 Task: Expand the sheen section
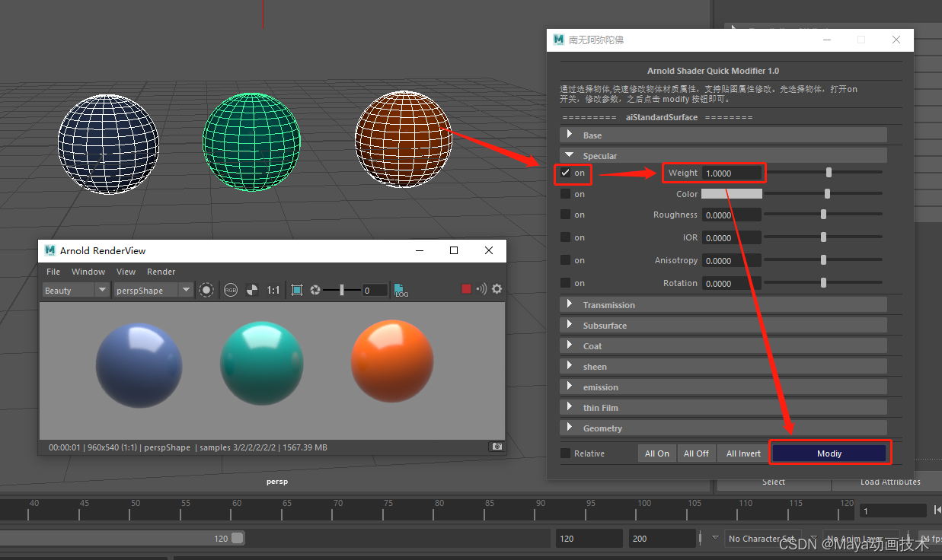coord(723,366)
